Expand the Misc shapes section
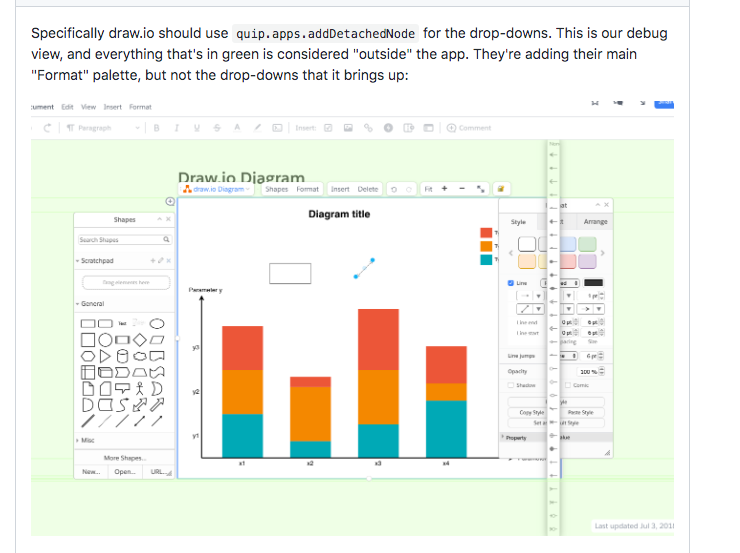This screenshot has height=553, width=740. click(x=77, y=440)
